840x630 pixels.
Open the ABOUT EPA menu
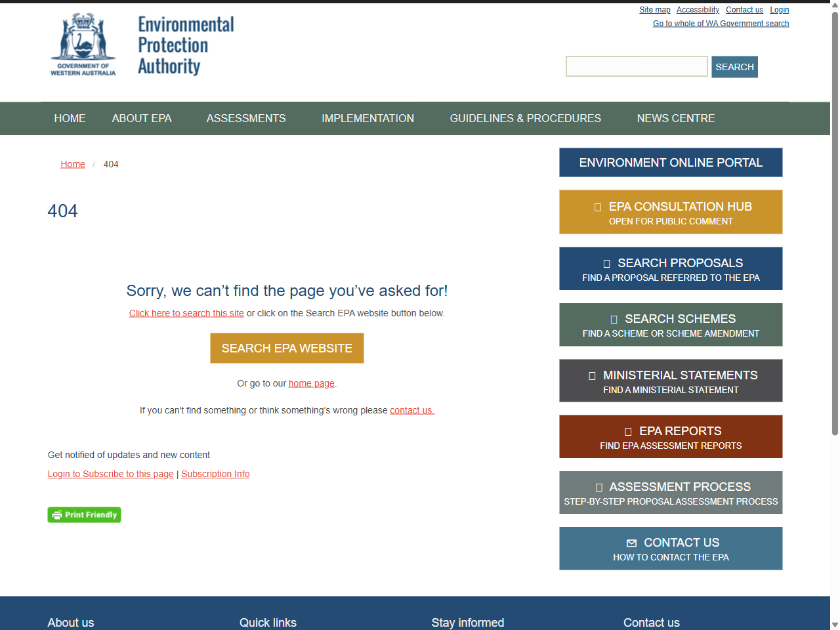142,118
